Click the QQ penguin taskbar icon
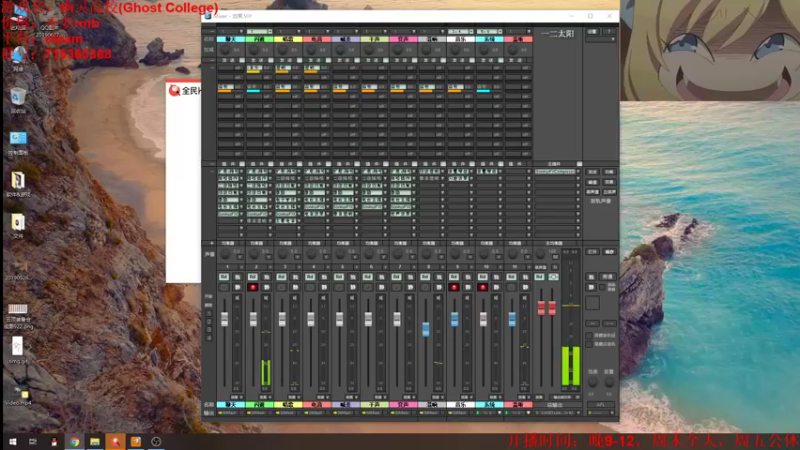 tap(54, 441)
